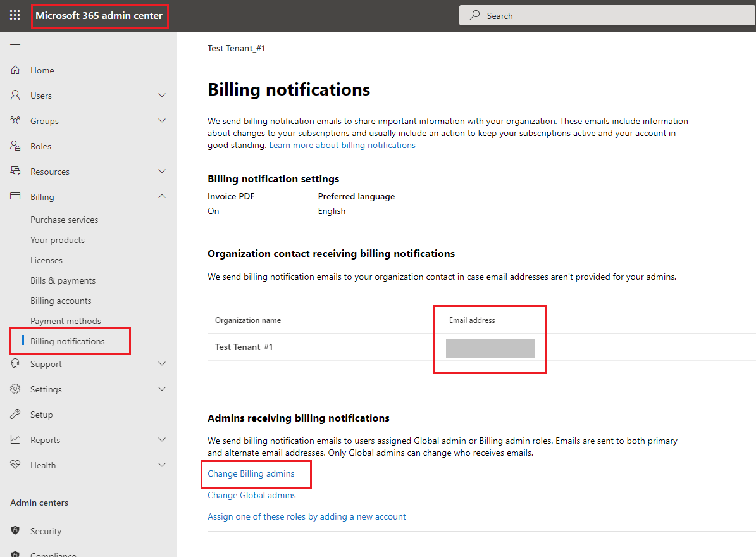Viewport: 756px width, 557px height.
Task: Click the Preferred language 'English' value
Action: coord(332,211)
